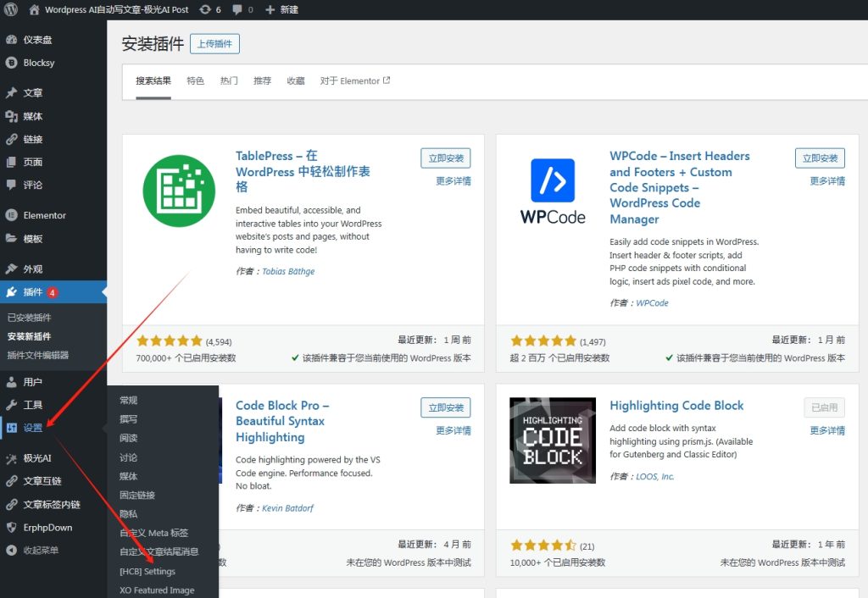
Task: Click the Blocksy sidebar icon
Action: pyautogui.click(x=11, y=63)
